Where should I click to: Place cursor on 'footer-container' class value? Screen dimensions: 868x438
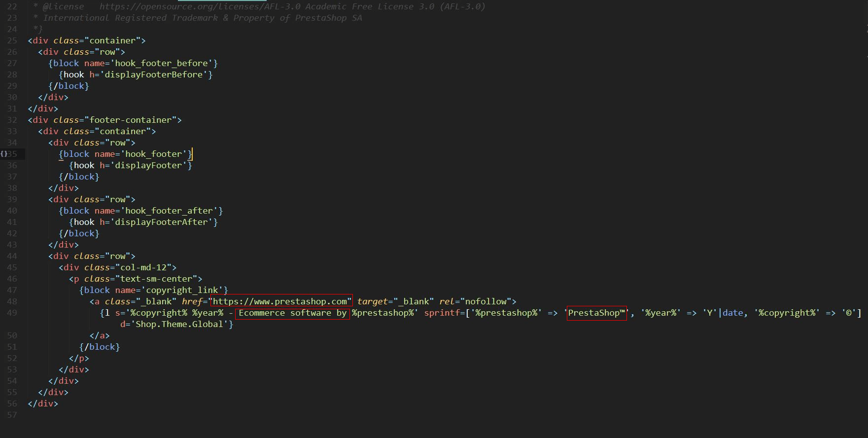pos(130,120)
